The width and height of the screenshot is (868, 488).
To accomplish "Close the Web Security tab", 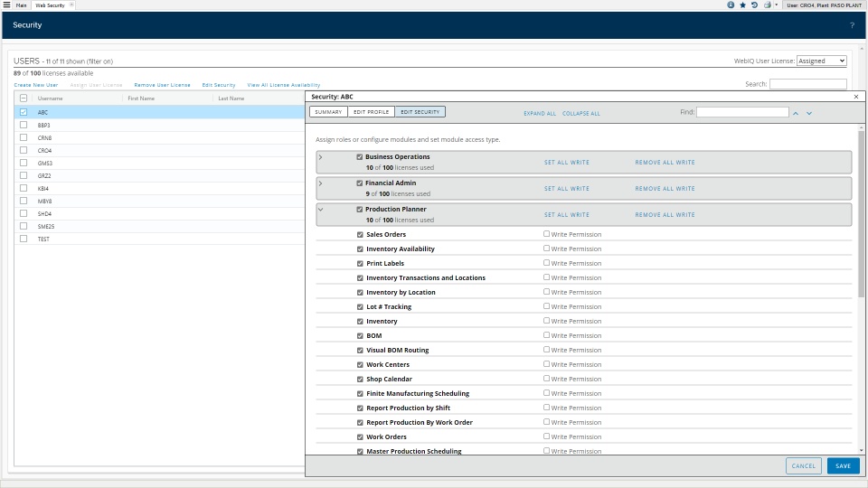I will pyautogui.click(x=71, y=5).
